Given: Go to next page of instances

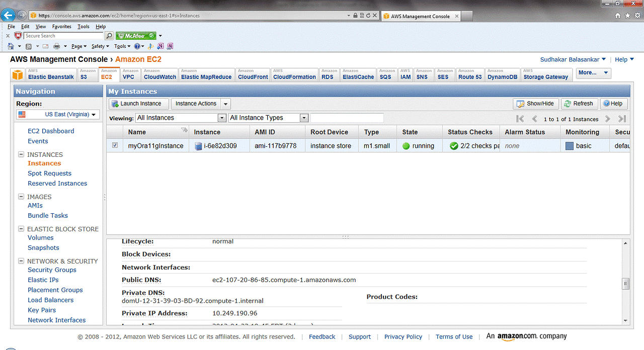Looking at the screenshot, I should click(608, 119).
